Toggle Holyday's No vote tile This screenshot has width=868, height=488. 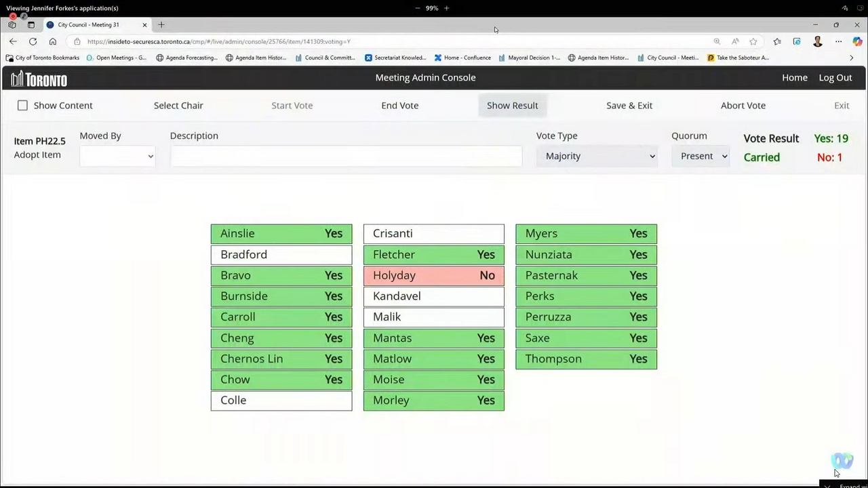click(433, 275)
